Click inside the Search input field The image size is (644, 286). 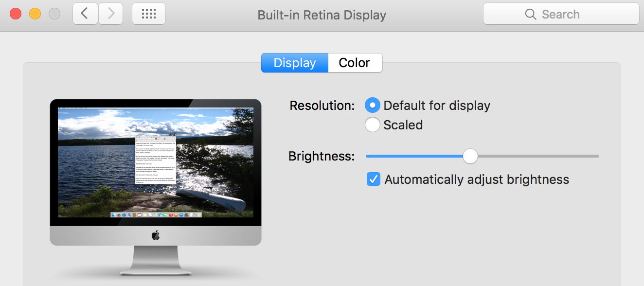(x=564, y=14)
